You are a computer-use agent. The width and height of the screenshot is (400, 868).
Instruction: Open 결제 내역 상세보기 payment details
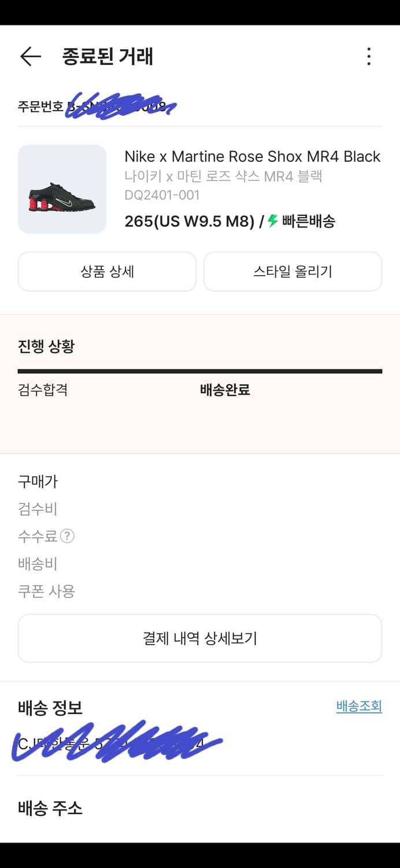[199, 638]
